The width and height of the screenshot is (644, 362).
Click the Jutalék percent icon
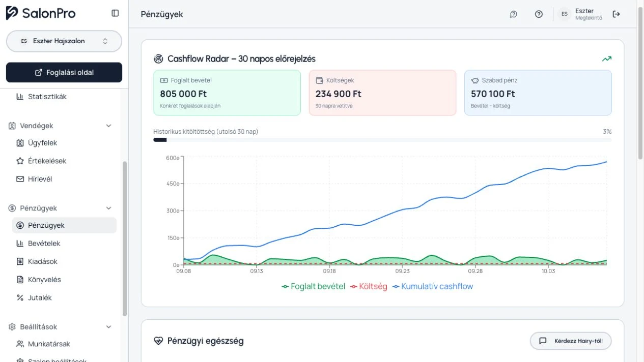20,297
